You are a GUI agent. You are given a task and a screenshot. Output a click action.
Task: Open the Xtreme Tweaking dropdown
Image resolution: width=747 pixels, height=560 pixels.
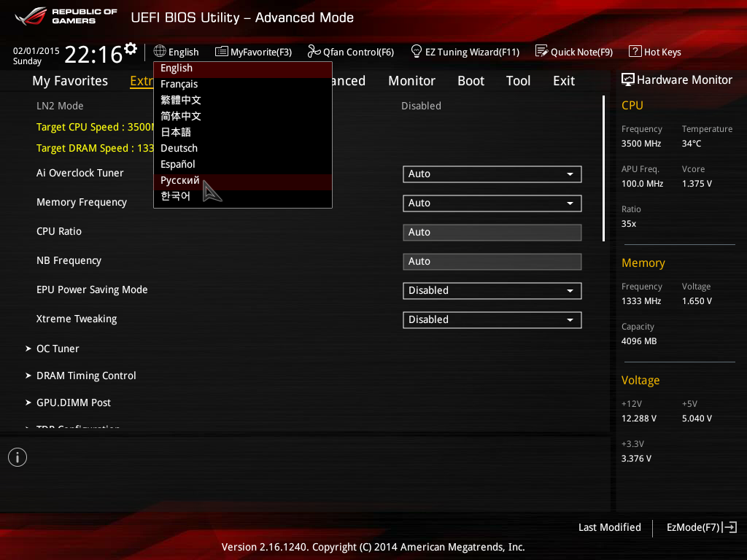pyautogui.click(x=492, y=320)
